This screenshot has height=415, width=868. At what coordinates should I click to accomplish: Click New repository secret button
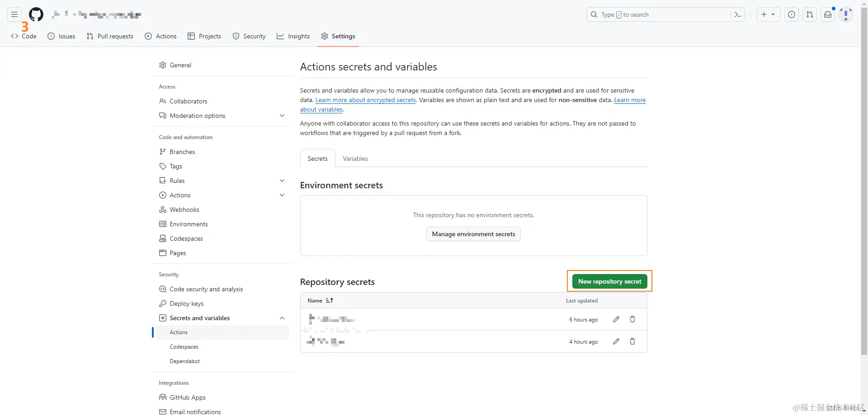tap(610, 281)
